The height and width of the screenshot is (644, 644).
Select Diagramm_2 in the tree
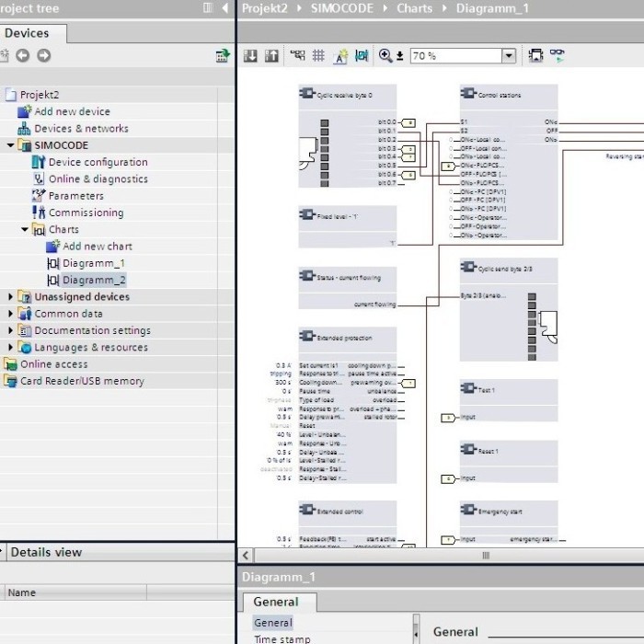tap(94, 280)
